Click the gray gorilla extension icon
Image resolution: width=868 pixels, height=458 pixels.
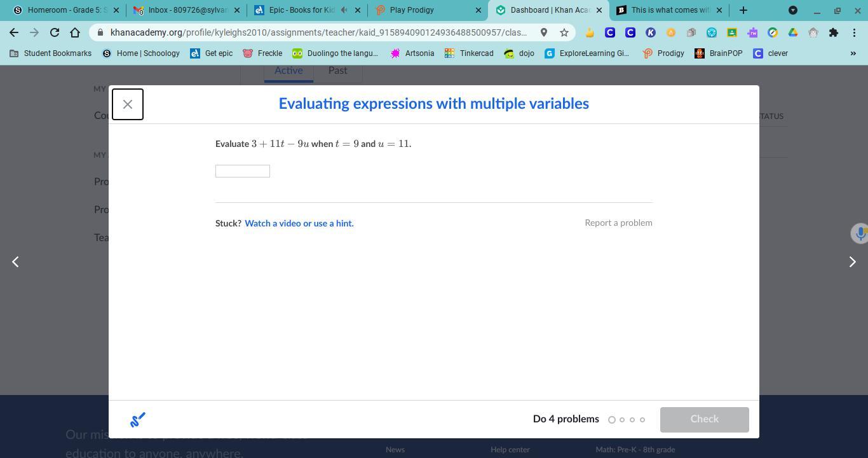click(813, 32)
